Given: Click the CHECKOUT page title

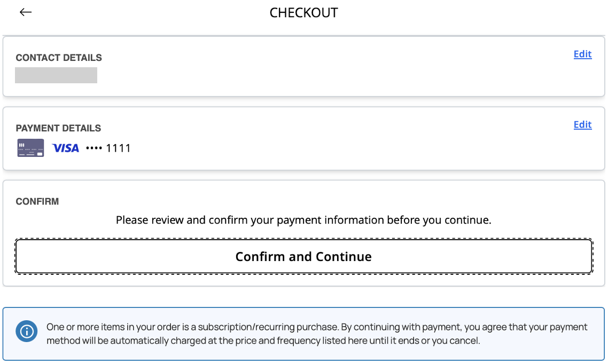Looking at the screenshot, I should [x=303, y=13].
